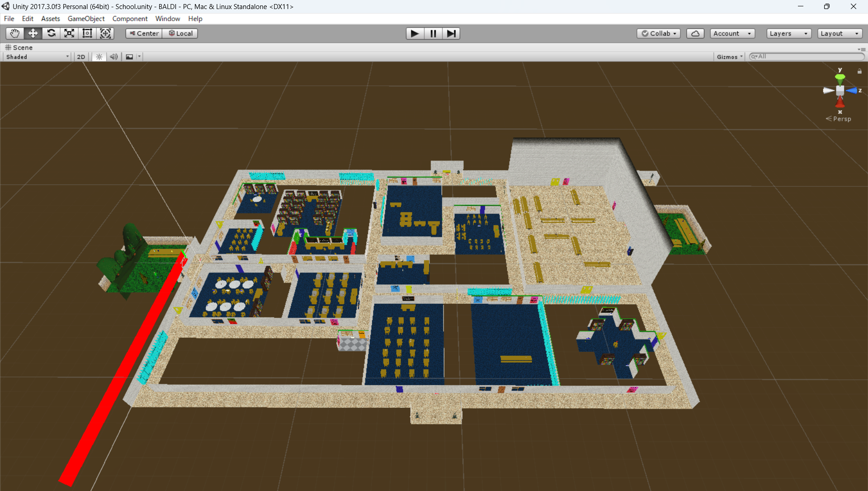The width and height of the screenshot is (868, 491).
Task: Open the GameObject menu
Action: pos(86,19)
